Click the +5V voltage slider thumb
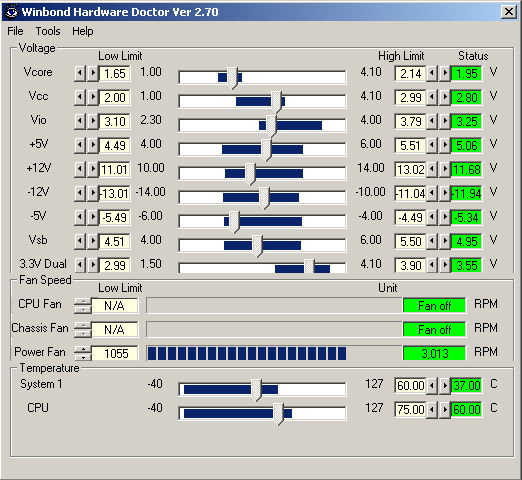 click(266, 150)
